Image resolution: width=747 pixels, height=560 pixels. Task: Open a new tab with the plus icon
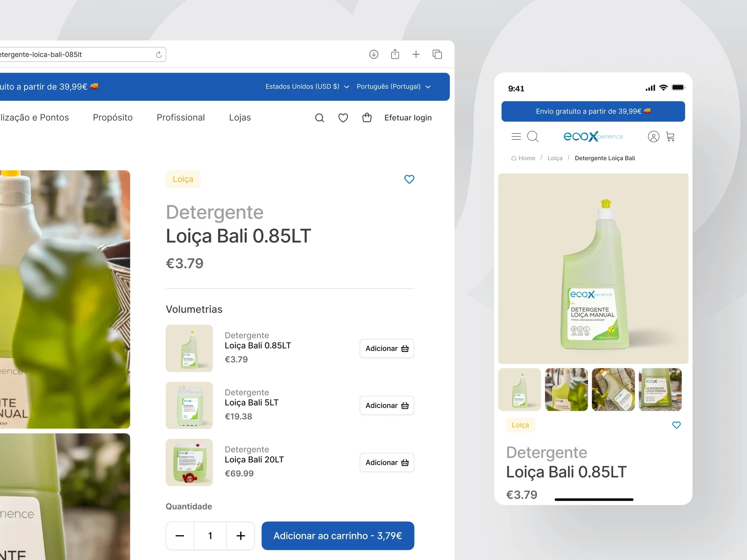(416, 54)
